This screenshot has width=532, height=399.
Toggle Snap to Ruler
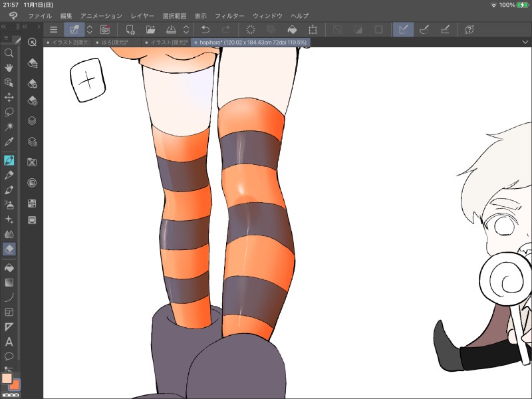404,29
